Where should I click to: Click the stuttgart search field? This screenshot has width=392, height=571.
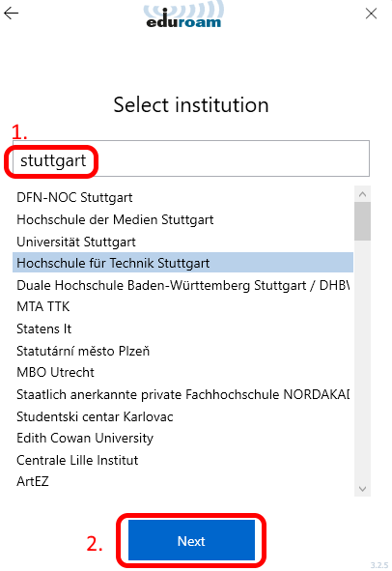(191, 158)
